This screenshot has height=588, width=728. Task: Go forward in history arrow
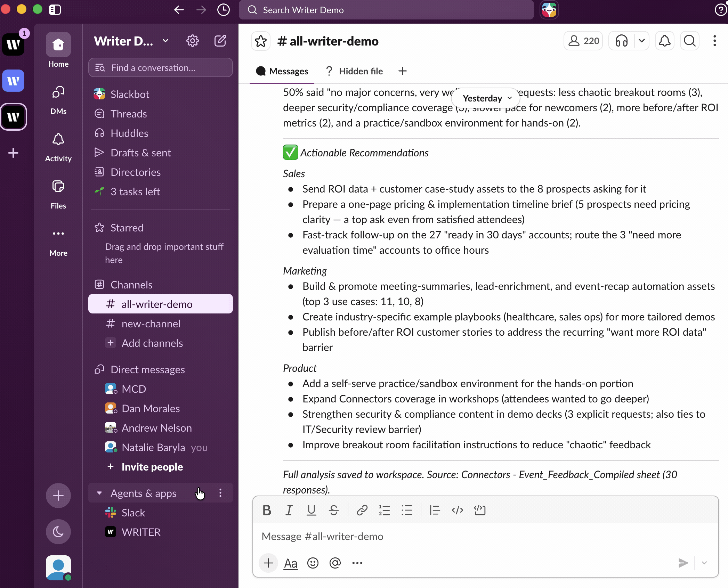[201, 10]
